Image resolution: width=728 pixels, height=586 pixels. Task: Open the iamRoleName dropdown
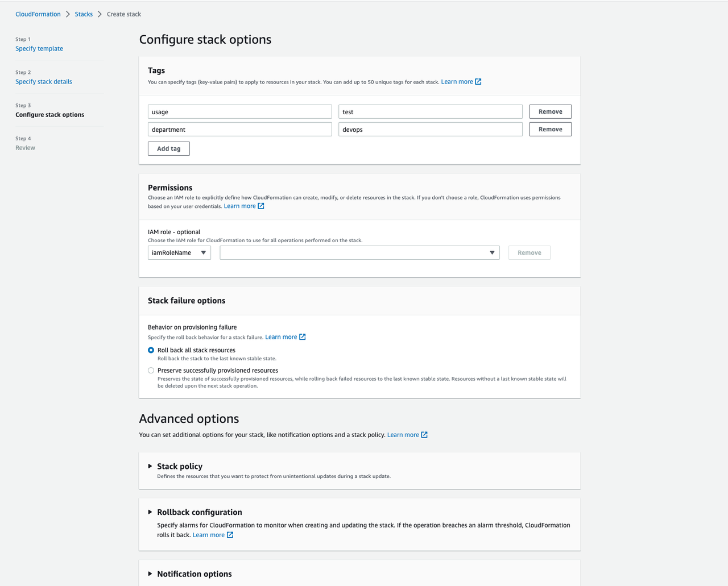click(179, 253)
